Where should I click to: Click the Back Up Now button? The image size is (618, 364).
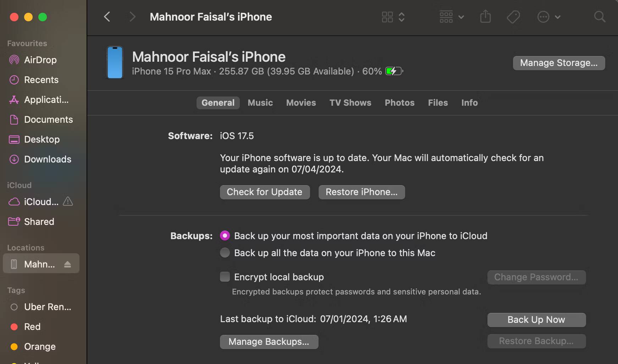pos(536,320)
